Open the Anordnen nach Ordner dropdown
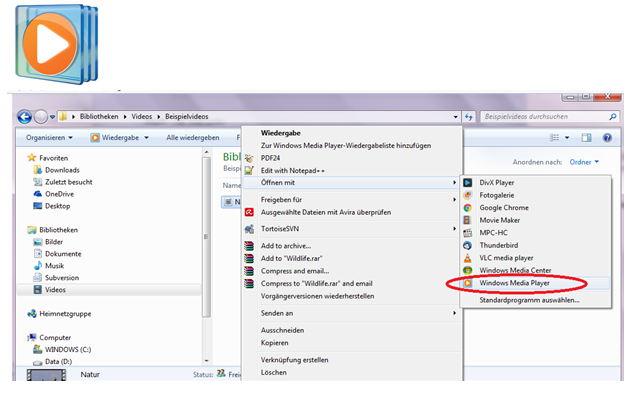This screenshot has height=395, width=635. pyautogui.click(x=584, y=162)
